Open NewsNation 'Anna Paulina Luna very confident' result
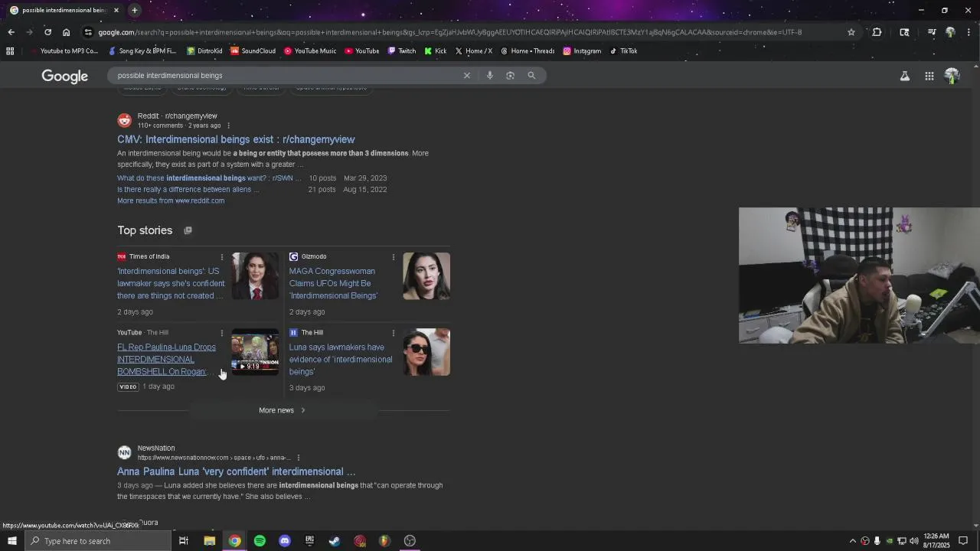 (x=236, y=471)
